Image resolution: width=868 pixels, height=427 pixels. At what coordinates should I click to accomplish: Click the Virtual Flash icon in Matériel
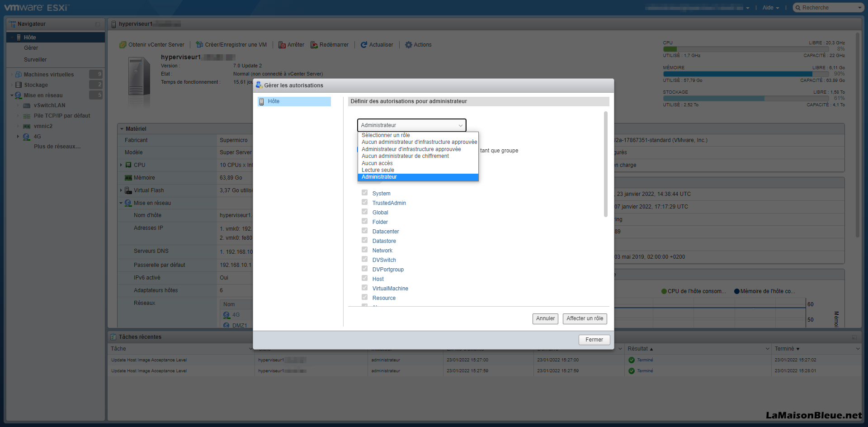[128, 190]
